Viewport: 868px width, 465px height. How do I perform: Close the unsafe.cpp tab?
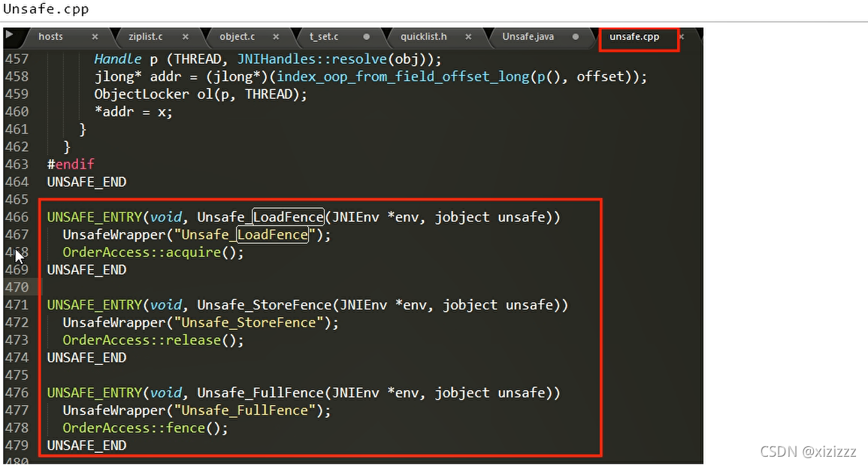coord(682,37)
